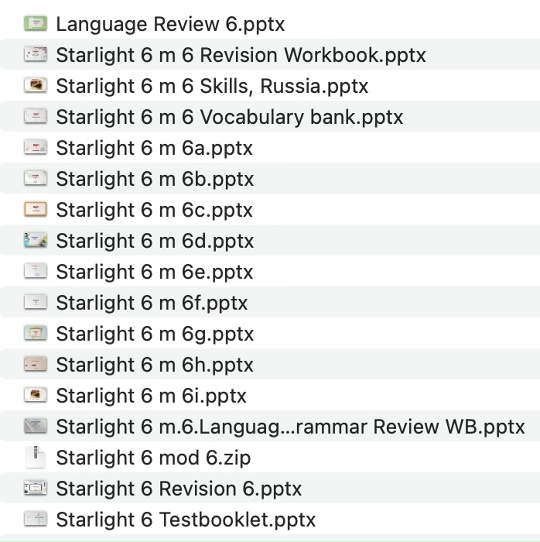The height and width of the screenshot is (542, 540).
Task: Select 'Starlight 6 Testbooklet.pptx' file name
Action: pos(186,519)
